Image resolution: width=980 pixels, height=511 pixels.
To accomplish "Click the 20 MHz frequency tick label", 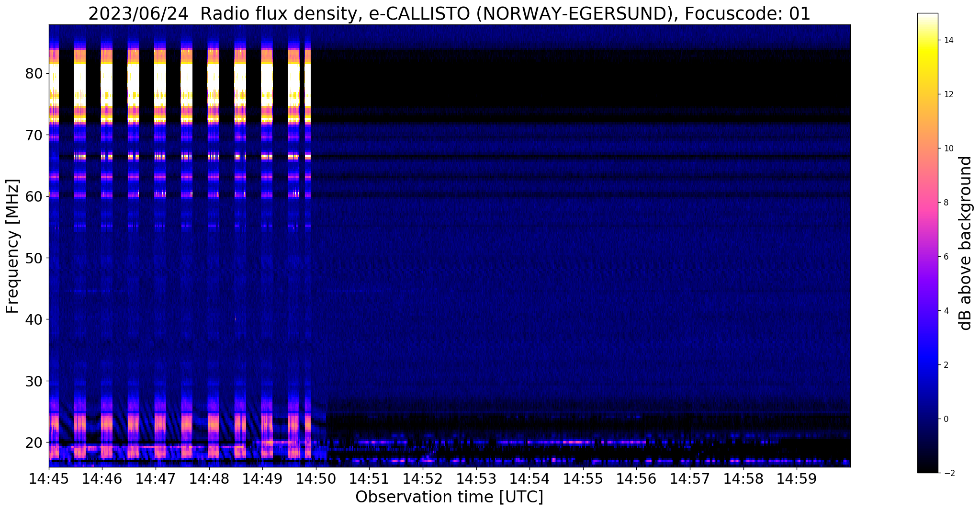I will 34,443.
